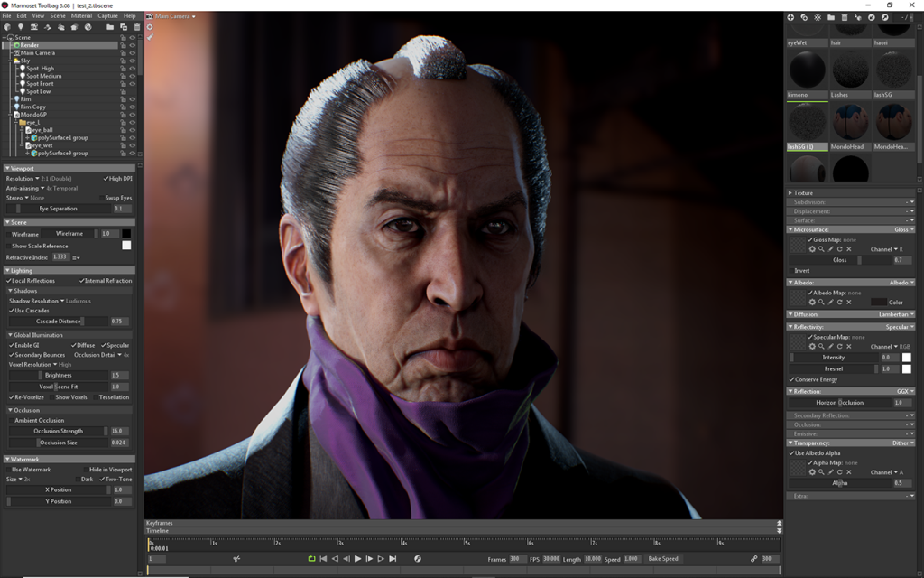Open the Capture menu

(x=108, y=16)
